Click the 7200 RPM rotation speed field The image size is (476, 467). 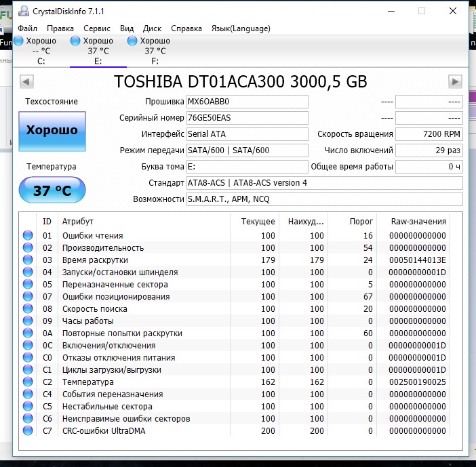click(x=429, y=134)
